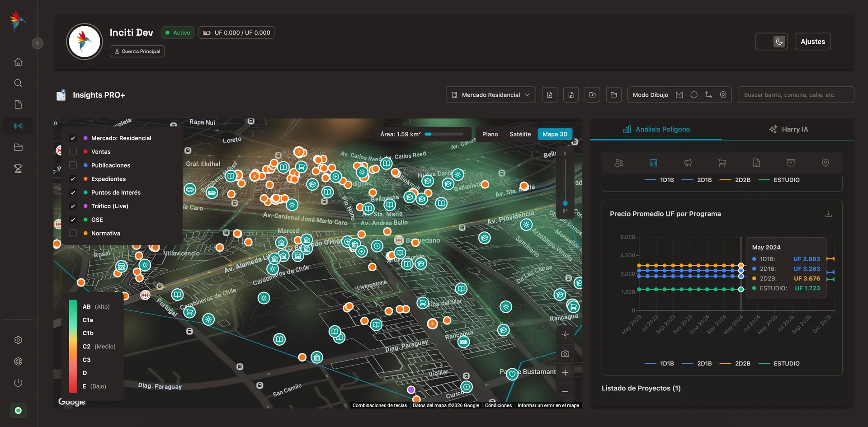
Task: Open the demographics people icon tab
Action: tap(619, 163)
